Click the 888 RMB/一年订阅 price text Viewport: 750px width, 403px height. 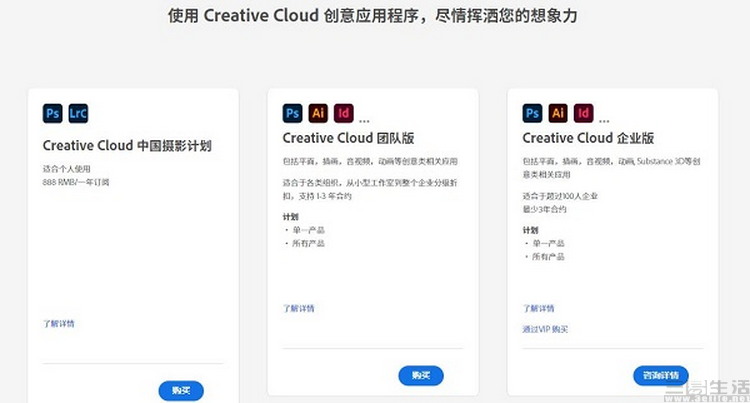(76, 182)
